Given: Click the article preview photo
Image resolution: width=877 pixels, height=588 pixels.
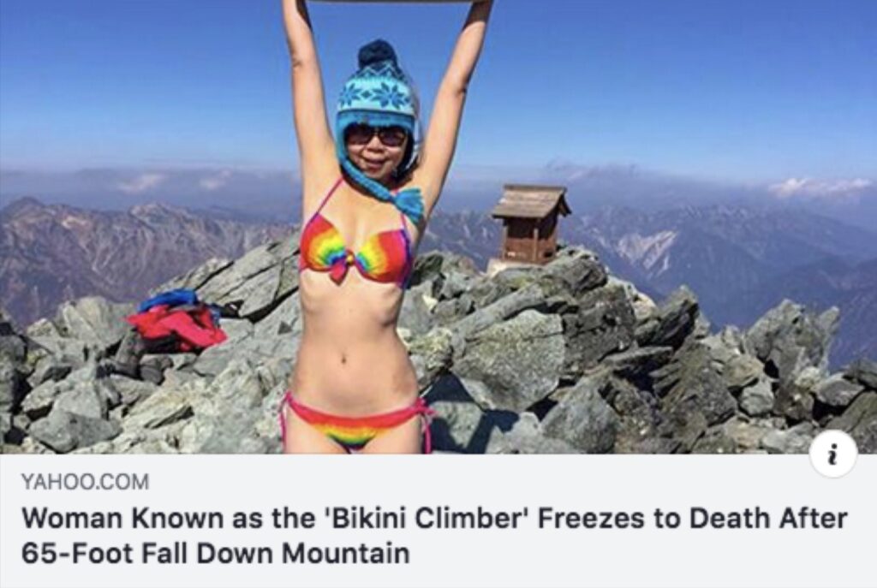Looking at the screenshot, I should (438, 226).
